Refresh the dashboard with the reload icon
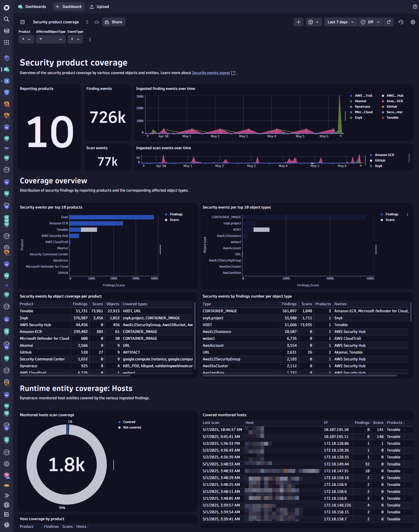419x532 pixels. coord(389,22)
